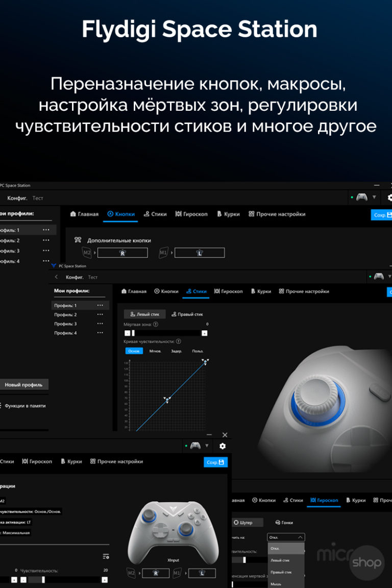Click the M2 paddle icon in the top window

[87, 253]
